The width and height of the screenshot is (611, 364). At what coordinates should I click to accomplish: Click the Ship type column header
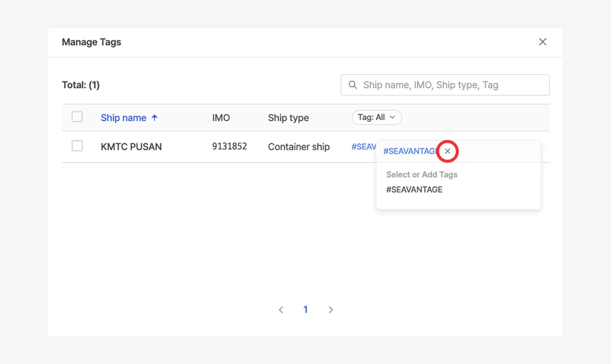pyautogui.click(x=288, y=118)
